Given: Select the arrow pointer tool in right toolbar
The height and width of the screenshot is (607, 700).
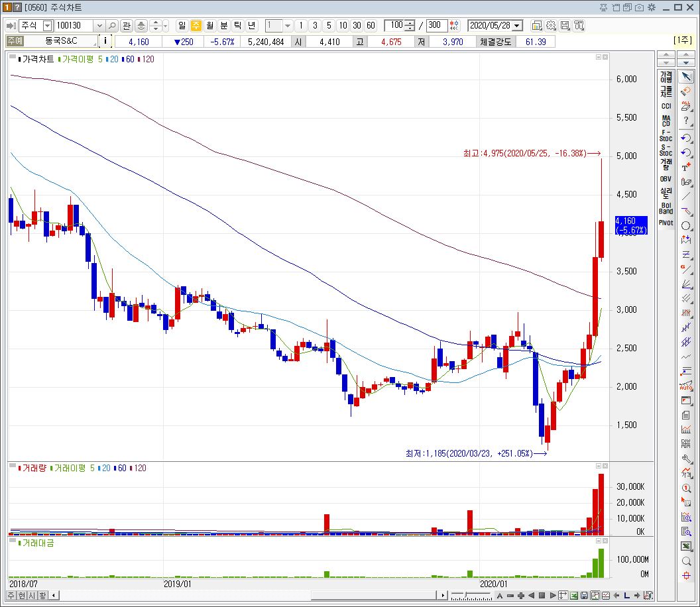Looking at the screenshot, I should click(x=686, y=77).
